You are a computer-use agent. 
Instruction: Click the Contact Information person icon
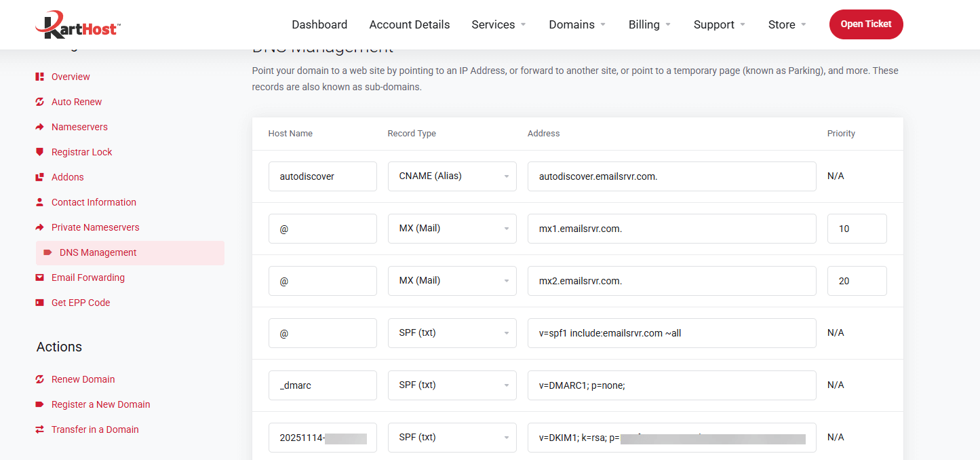click(x=40, y=202)
